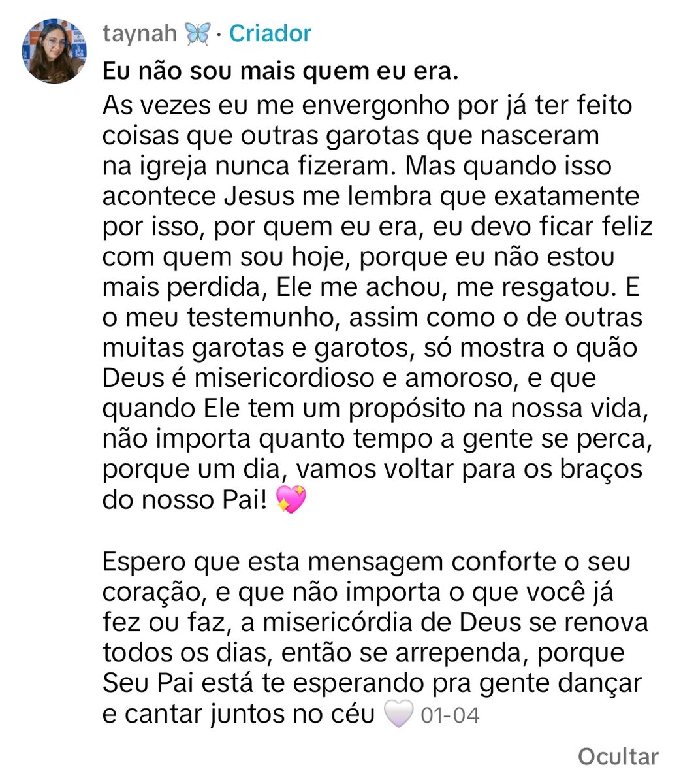Click the sparkling pink heart emoji

pyautogui.click(x=291, y=500)
